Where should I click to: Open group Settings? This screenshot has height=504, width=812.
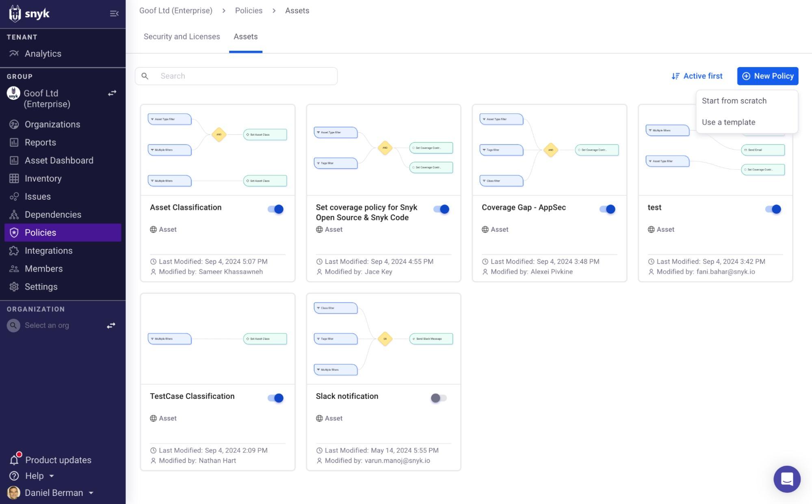coord(41,287)
